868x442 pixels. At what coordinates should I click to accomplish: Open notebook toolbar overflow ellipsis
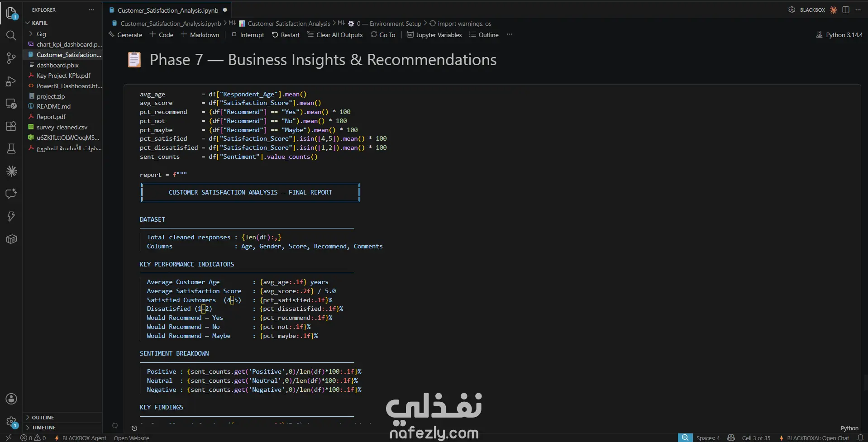pyautogui.click(x=510, y=34)
